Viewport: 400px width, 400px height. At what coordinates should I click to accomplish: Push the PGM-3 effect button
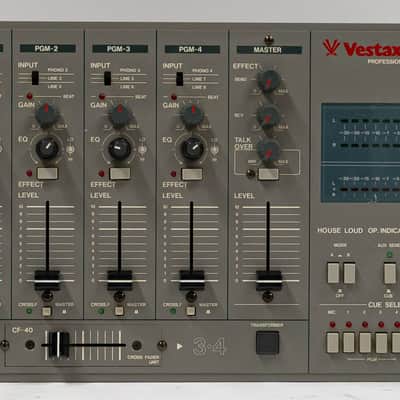(x=120, y=174)
